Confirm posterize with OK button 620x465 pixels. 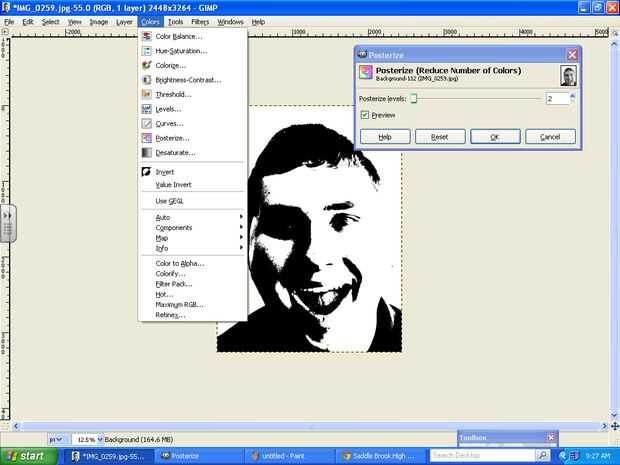[x=495, y=136]
